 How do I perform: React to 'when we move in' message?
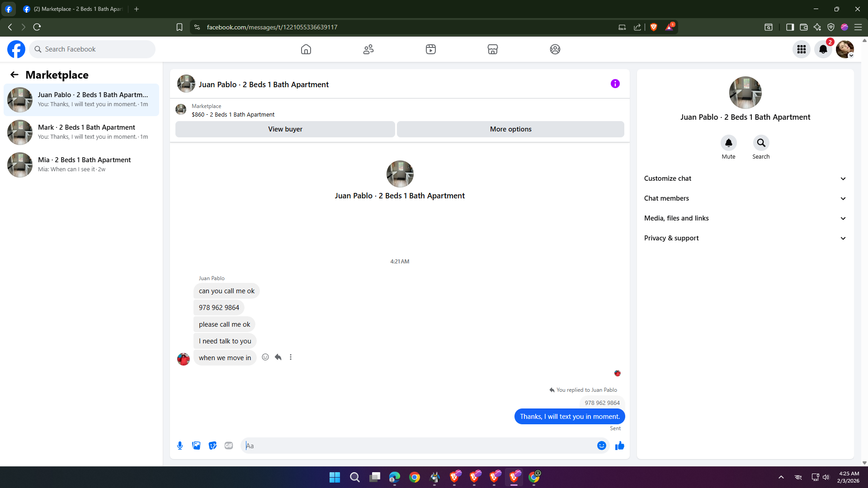pos(265,357)
